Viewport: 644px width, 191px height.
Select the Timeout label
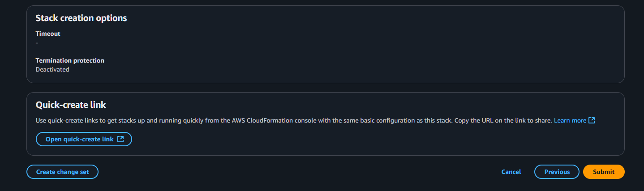pyautogui.click(x=48, y=34)
